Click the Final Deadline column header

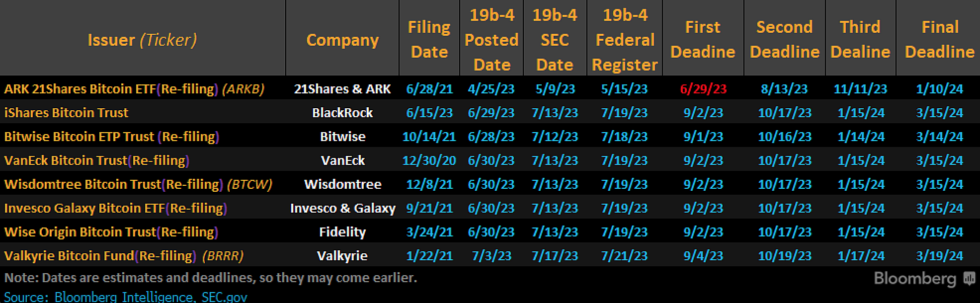[x=939, y=39]
